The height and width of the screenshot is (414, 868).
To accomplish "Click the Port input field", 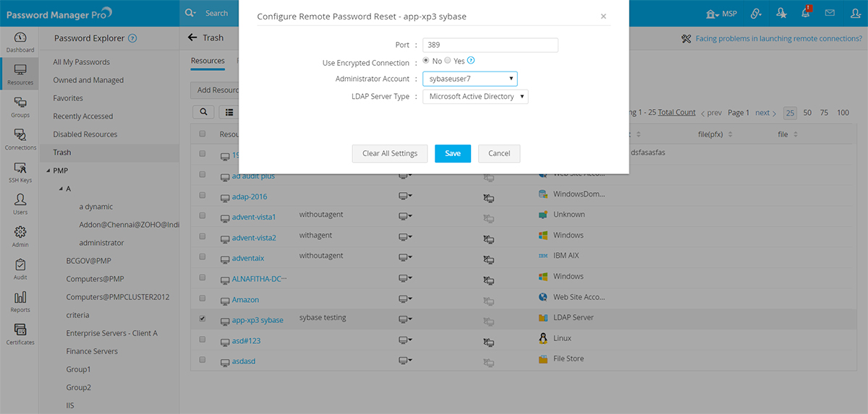I will tap(490, 45).
